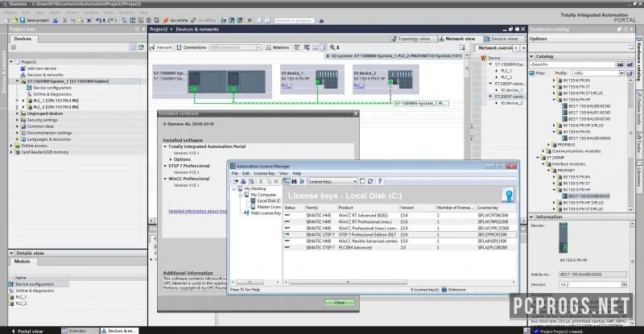Click the help question mark in License Manager
Viewport: 644px width, 334px height.
pyautogui.click(x=379, y=181)
